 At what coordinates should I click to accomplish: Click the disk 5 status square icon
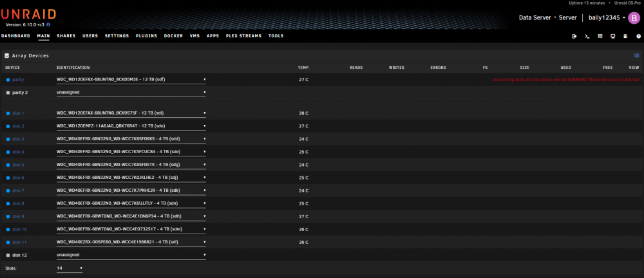(x=8, y=165)
